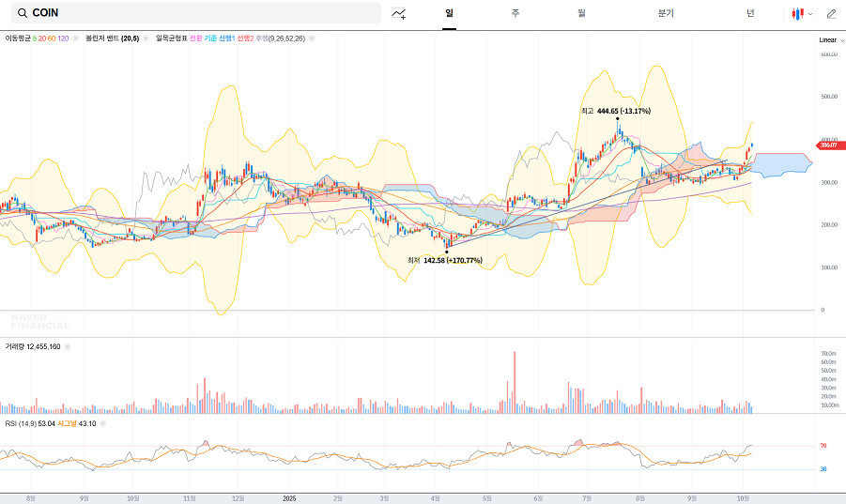Open the pencil drawing tool
The height and width of the screenshot is (504, 846).
[x=831, y=14]
